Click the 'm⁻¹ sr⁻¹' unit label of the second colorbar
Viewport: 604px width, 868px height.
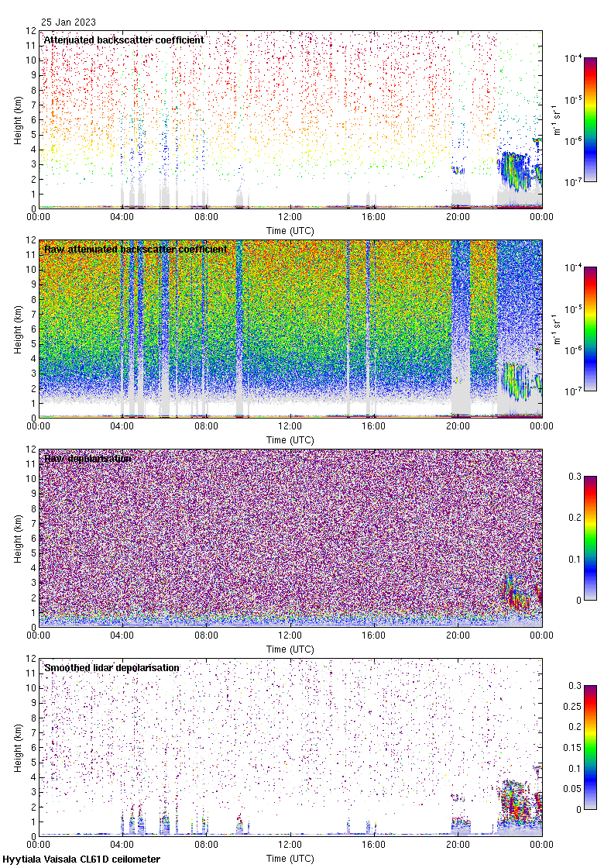(557, 329)
